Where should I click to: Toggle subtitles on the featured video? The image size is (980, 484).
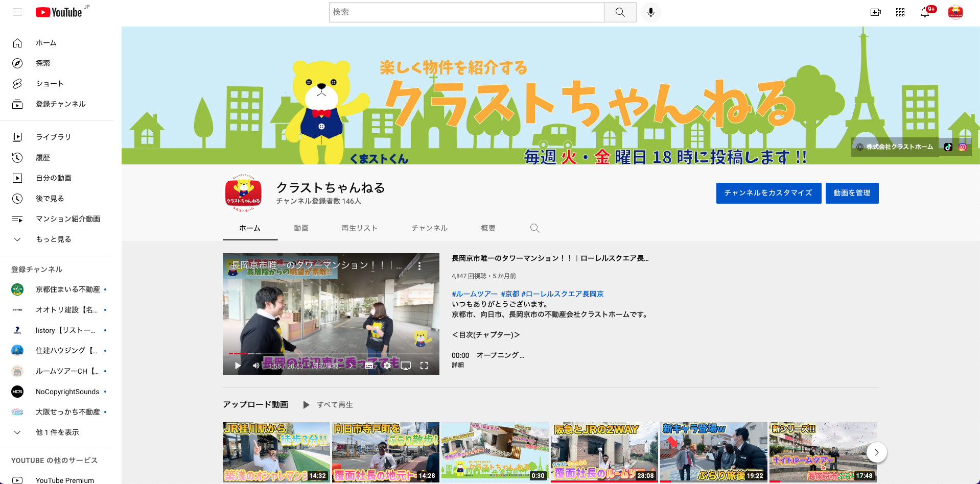click(x=369, y=366)
